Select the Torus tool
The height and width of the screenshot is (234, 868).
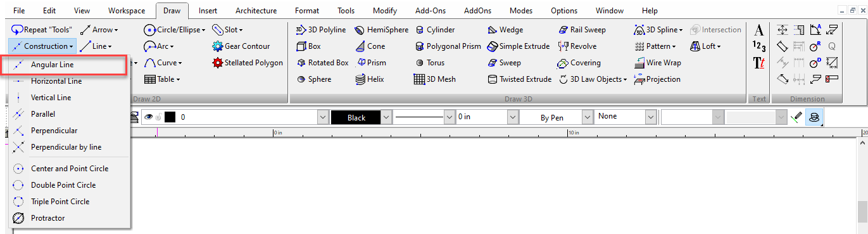coord(431,63)
